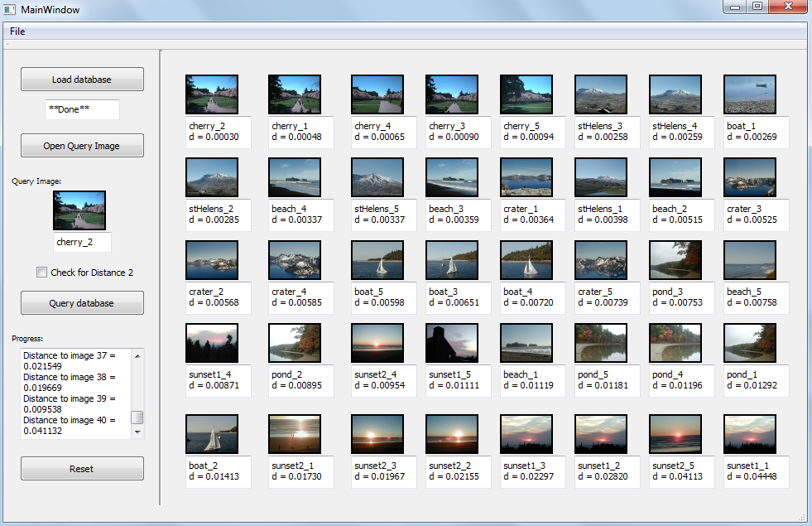Click the **Done** status text field

(x=82, y=109)
